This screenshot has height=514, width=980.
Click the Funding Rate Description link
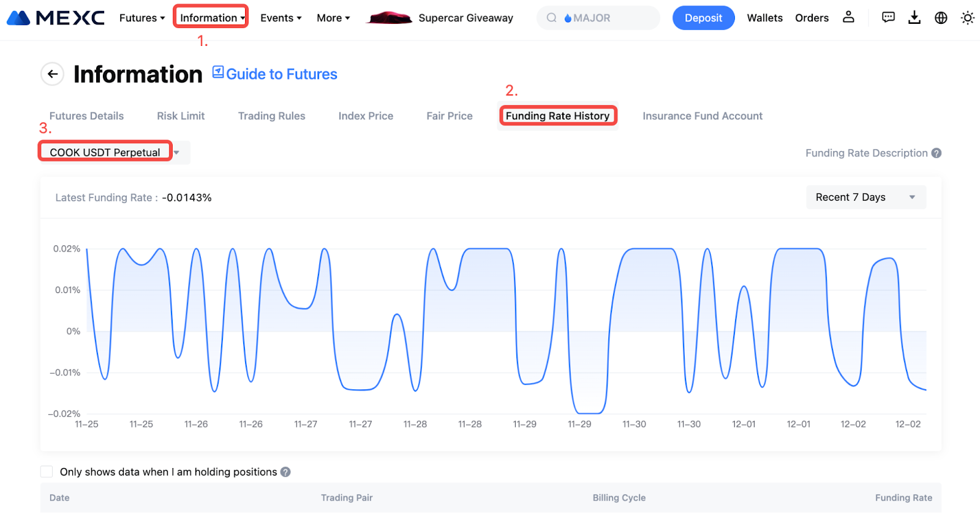pos(866,153)
